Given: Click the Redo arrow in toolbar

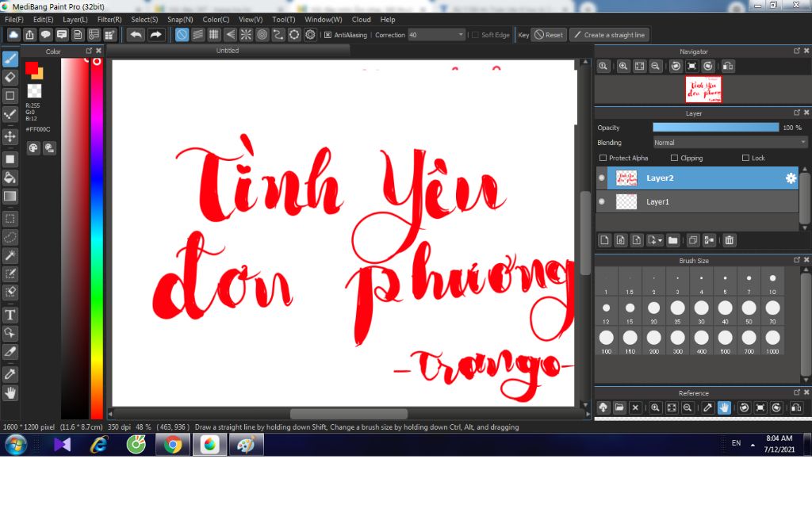Looking at the screenshot, I should click(155, 35).
